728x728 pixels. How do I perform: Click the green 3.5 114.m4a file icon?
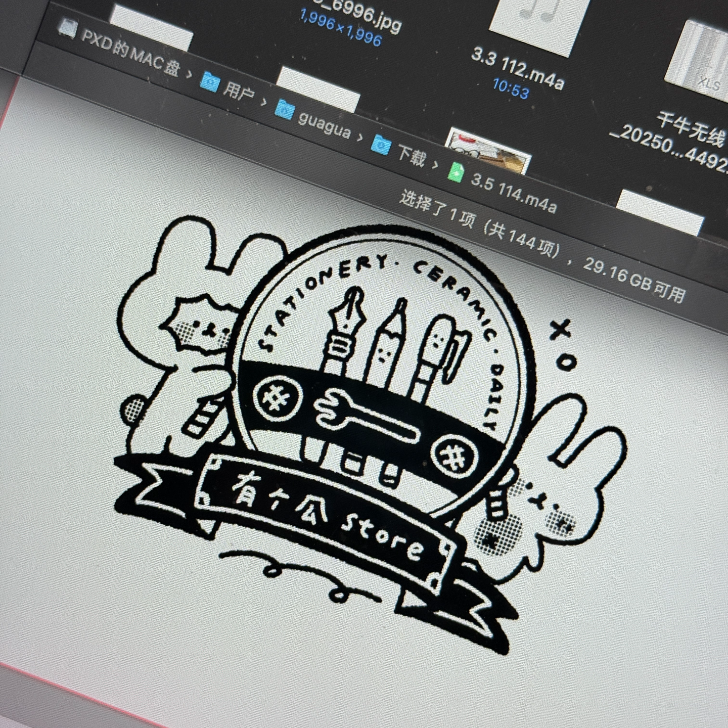[457, 172]
